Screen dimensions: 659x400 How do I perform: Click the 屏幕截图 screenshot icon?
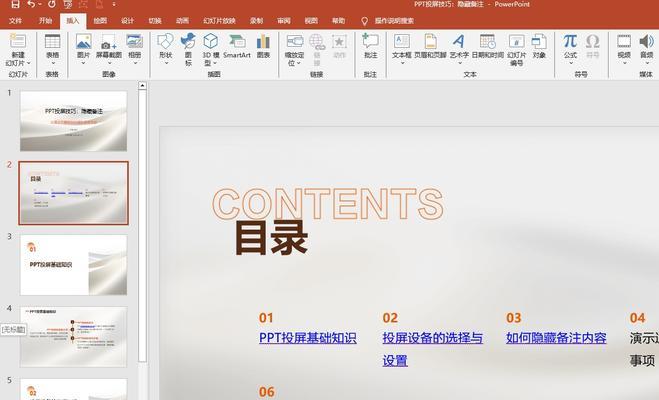(109, 41)
